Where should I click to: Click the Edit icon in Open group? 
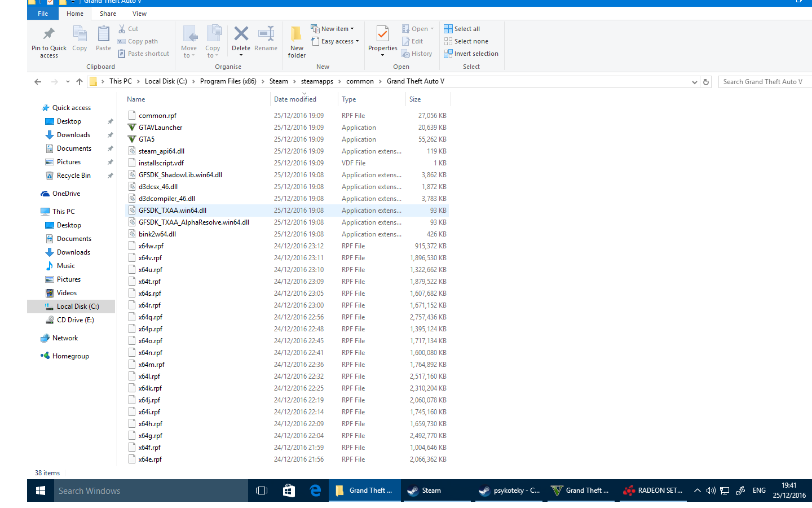[405, 41]
